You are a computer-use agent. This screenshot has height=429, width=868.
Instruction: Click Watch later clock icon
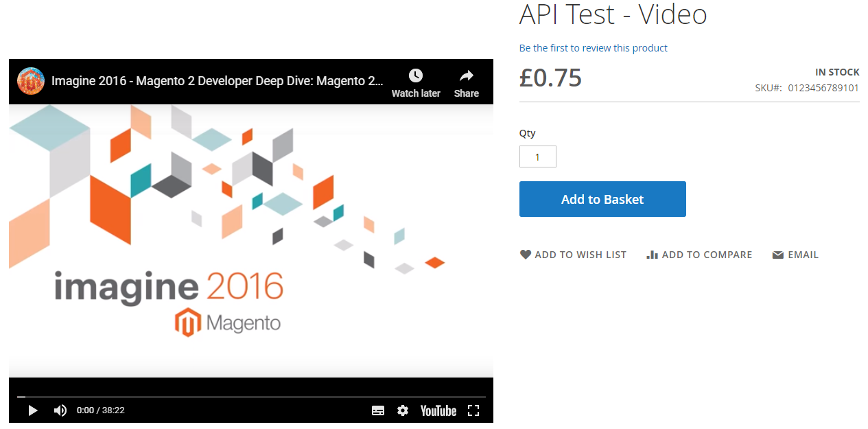pos(416,76)
